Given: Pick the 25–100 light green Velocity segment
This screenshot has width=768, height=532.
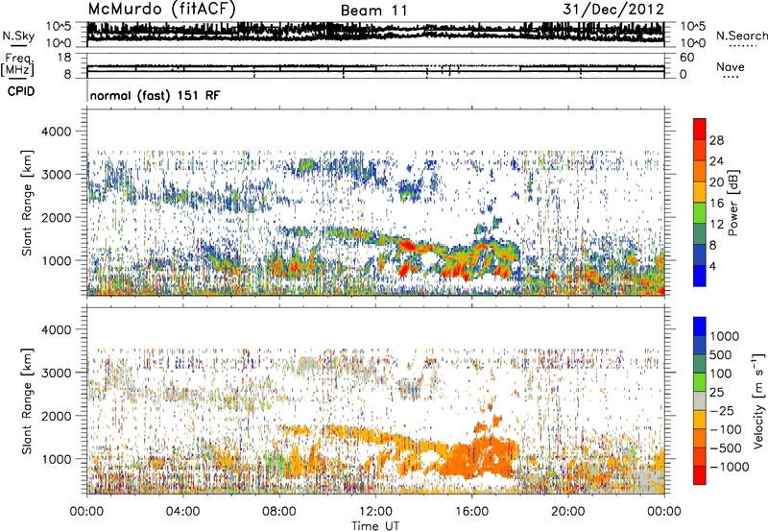Looking at the screenshot, I should point(700,382).
